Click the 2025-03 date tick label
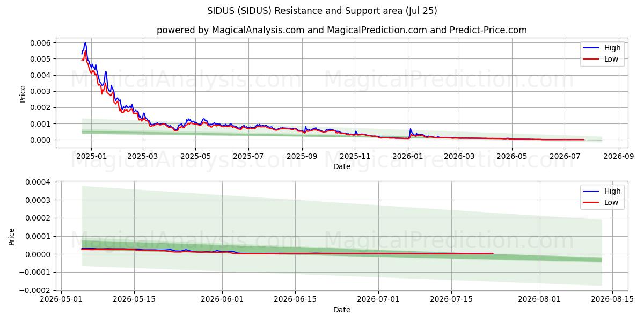This screenshot has width=644, height=322. point(143,156)
